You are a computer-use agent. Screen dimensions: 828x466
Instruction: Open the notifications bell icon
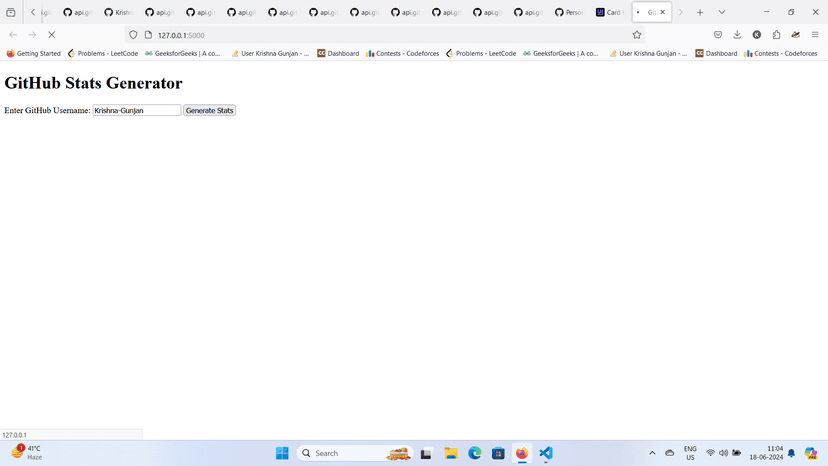tap(791, 453)
